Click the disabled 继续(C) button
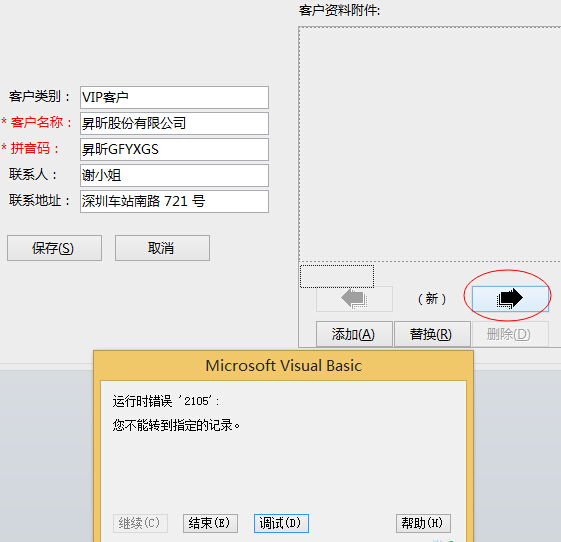Image resolution: width=561 pixels, height=542 pixels. click(x=140, y=523)
